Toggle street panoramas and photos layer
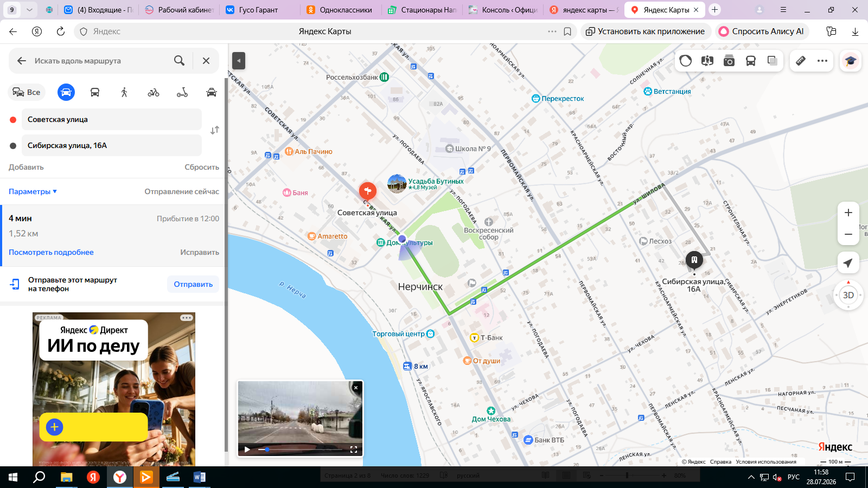The image size is (868, 488). pyautogui.click(x=729, y=61)
